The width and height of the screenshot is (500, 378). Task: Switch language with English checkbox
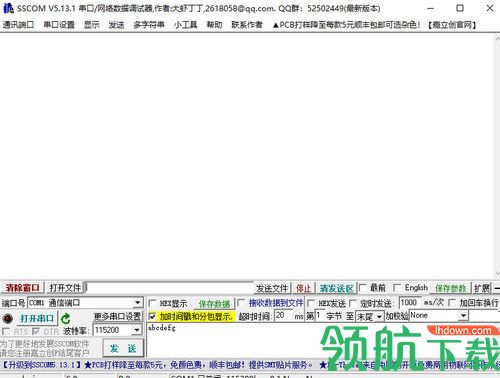point(397,287)
